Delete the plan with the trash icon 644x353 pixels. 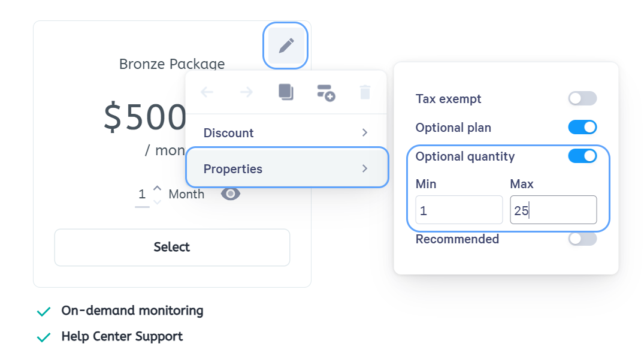pos(365,92)
